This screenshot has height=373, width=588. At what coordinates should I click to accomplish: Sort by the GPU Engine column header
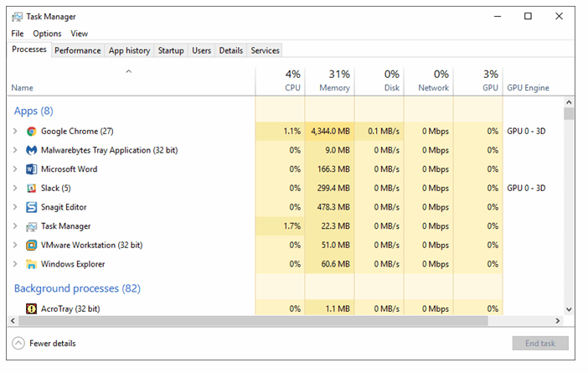tap(528, 88)
